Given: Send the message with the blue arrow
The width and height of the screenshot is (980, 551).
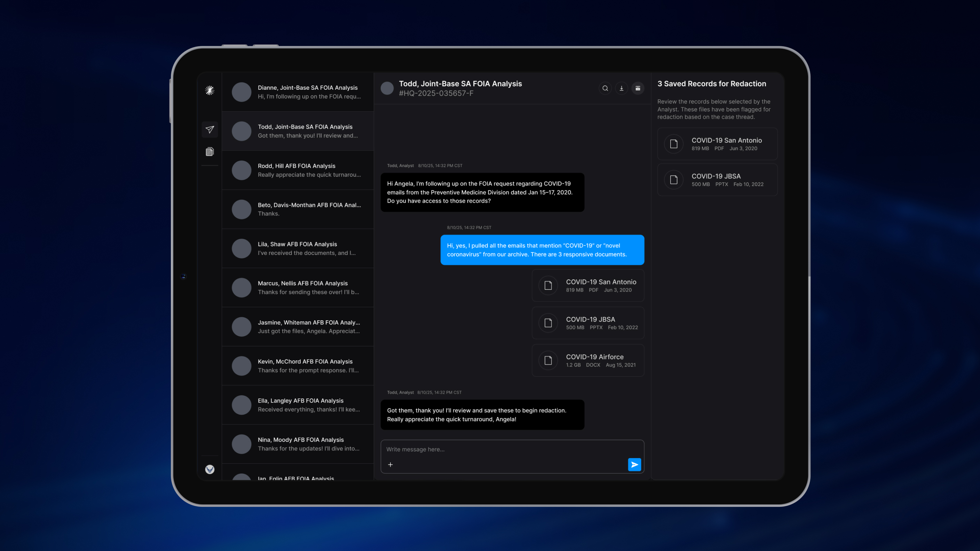Looking at the screenshot, I should tap(634, 465).
